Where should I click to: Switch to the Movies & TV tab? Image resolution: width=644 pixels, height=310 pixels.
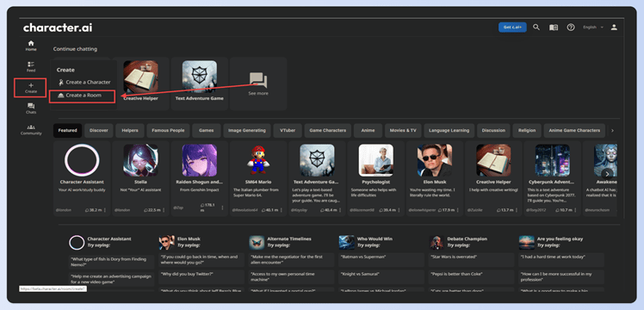pyautogui.click(x=403, y=131)
